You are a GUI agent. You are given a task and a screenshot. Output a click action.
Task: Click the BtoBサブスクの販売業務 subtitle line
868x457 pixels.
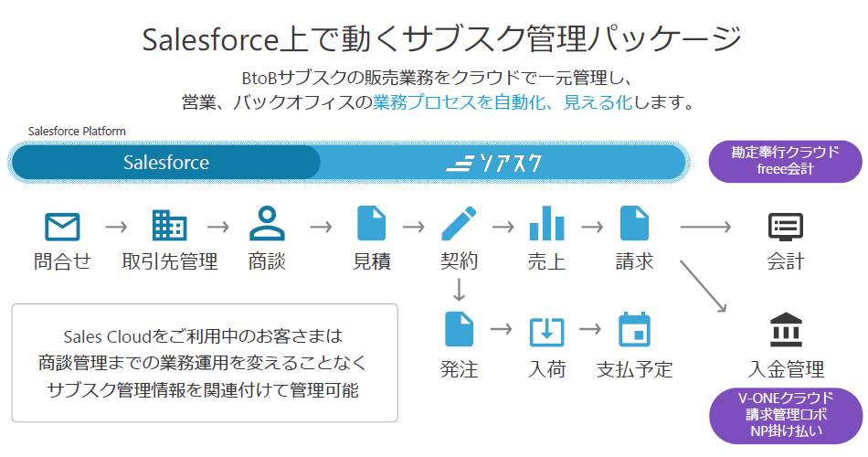coord(437,78)
